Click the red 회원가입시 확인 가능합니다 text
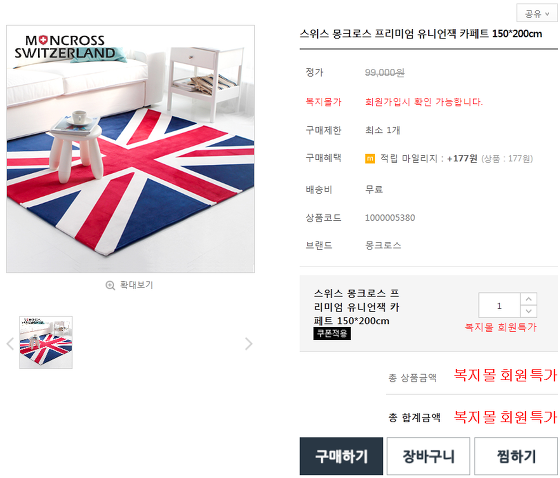560x478 pixels. pyautogui.click(x=424, y=102)
